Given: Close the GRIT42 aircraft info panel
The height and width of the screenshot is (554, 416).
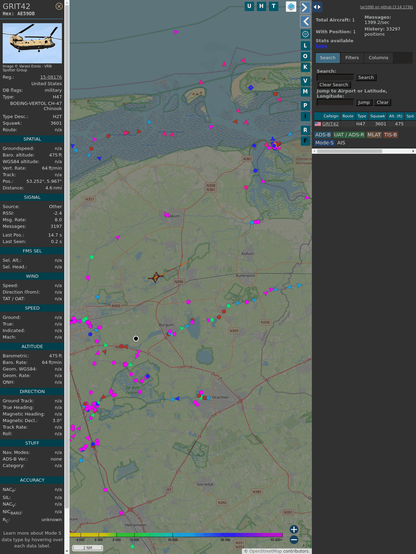Looking at the screenshot, I should (x=59, y=6).
